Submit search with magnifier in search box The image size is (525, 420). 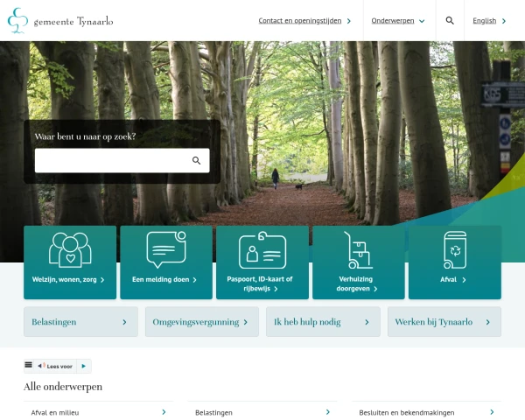pyautogui.click(x=197, y=161)
